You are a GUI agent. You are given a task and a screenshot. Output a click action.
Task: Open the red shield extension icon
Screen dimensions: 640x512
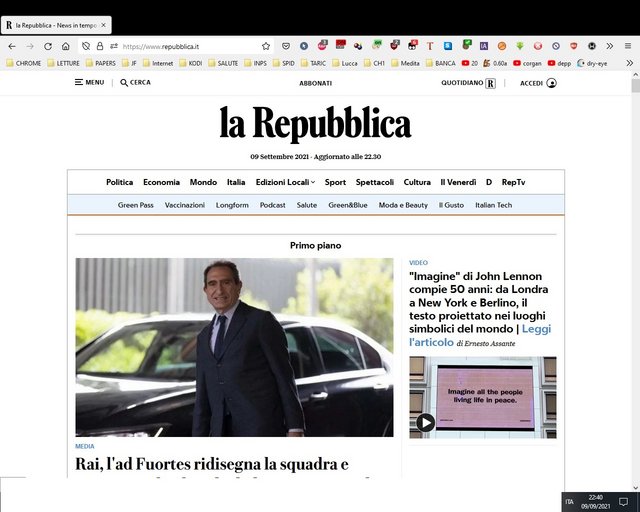click(573, 46)
